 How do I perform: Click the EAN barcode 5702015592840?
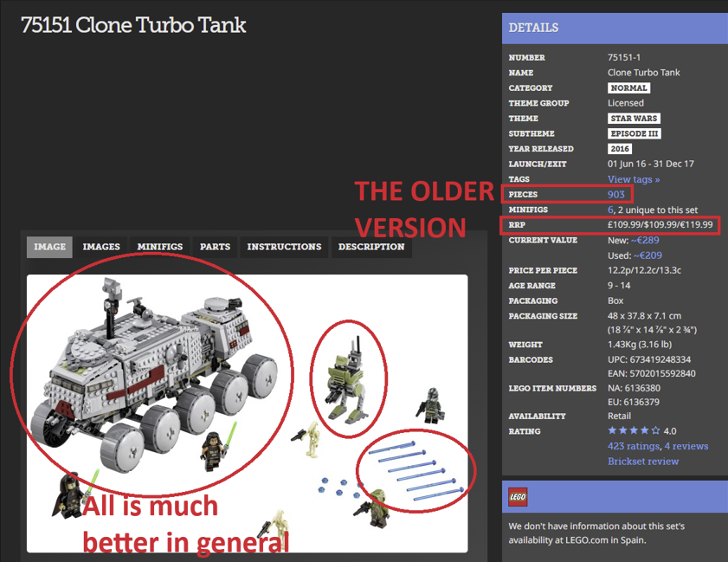[652, 374]
